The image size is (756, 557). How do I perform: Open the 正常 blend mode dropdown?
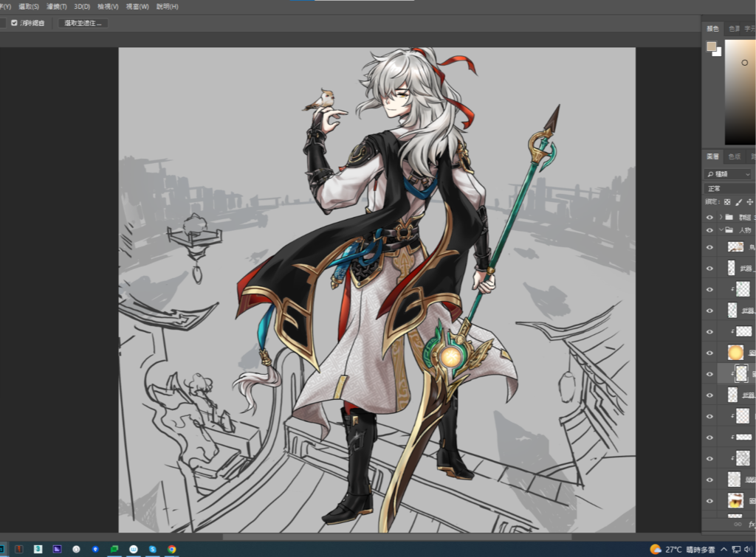pos(729,188)
